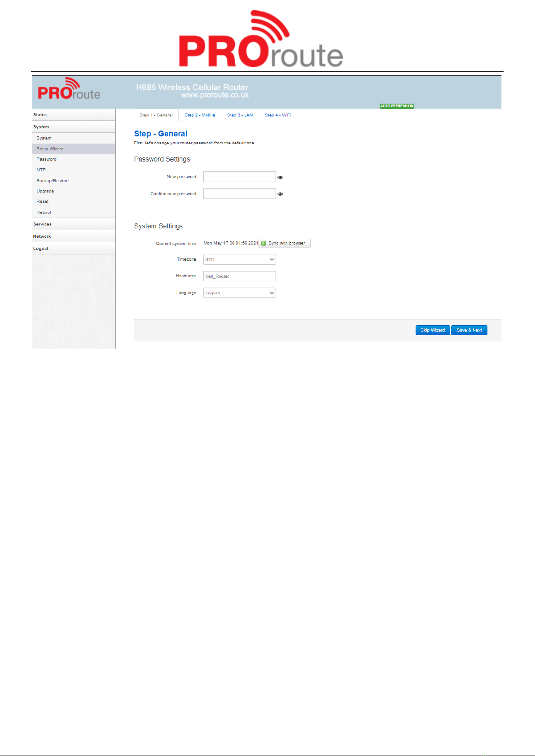The image size is (535, 756).
Task: Click the PROroute logo in the router header
Action: pyautogui.click(x=69, y=88)
